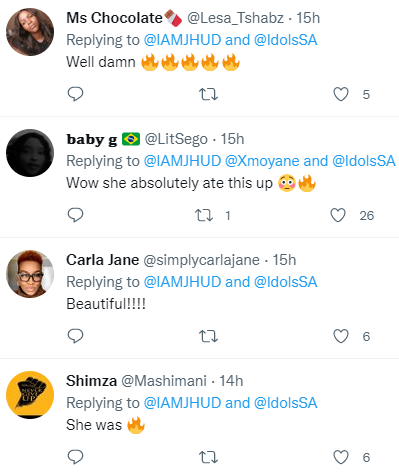Open @simplycarlajane handle link
This screenshot has width=399, height=474.
pyautogui.click(x=201, y=260)
